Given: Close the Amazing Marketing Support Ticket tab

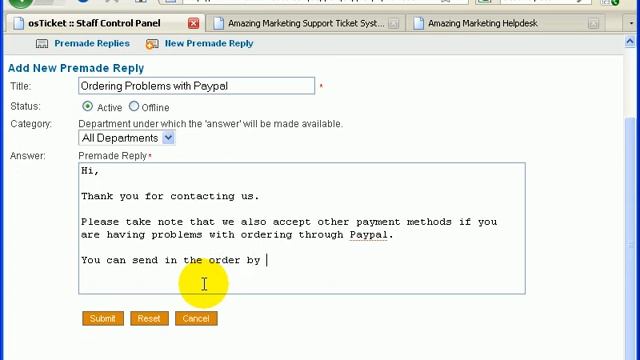Looking at the screenshot, I should click(393, 24).
